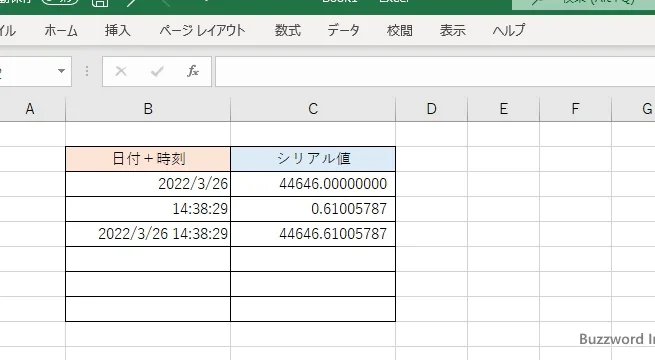
Task: Expand the Name Box dropdown arrow
Action: click(x=61, y=71)
